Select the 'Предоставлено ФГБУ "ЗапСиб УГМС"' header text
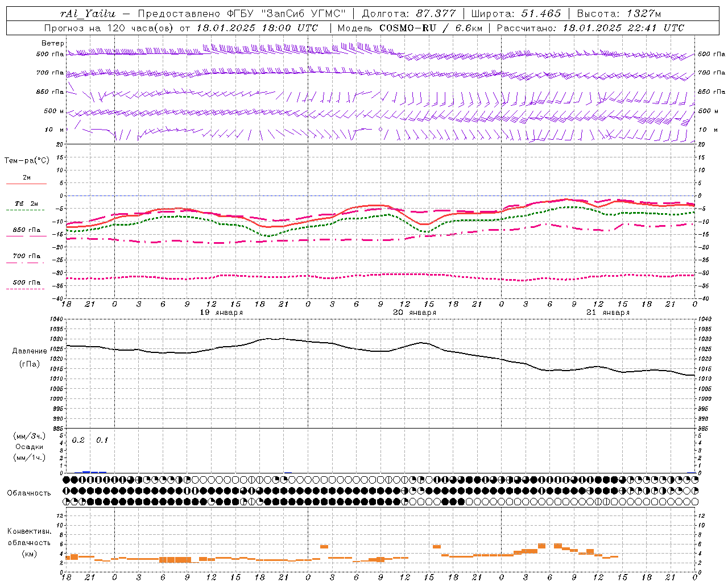Screen dimensions: 728x582 pyautogui.click(x=242, y=14)
